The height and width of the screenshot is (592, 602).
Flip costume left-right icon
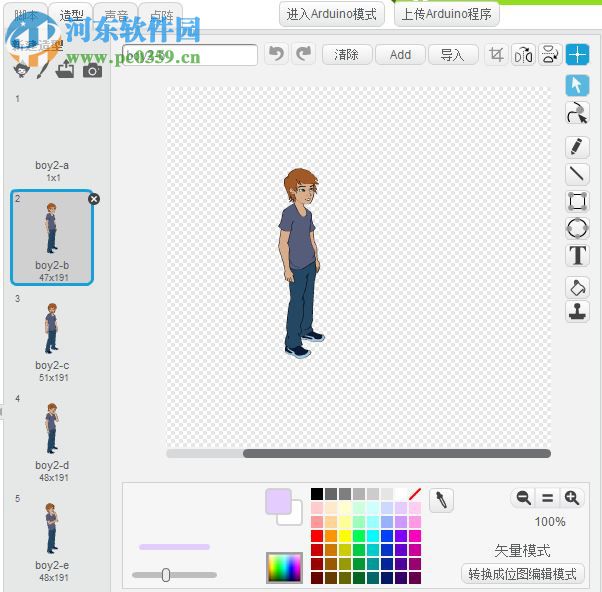pyautogui.click(x=523, y=55)
